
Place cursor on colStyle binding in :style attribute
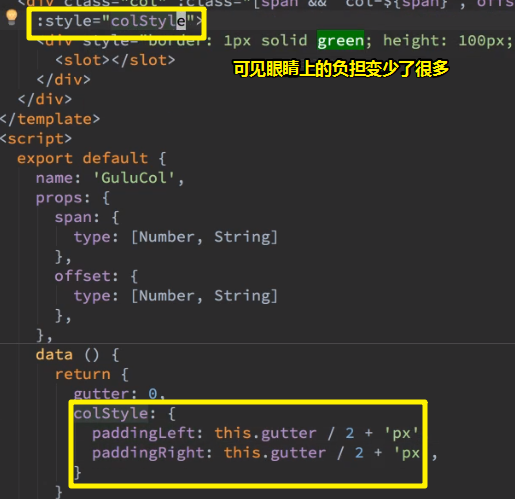coord(148,21)
